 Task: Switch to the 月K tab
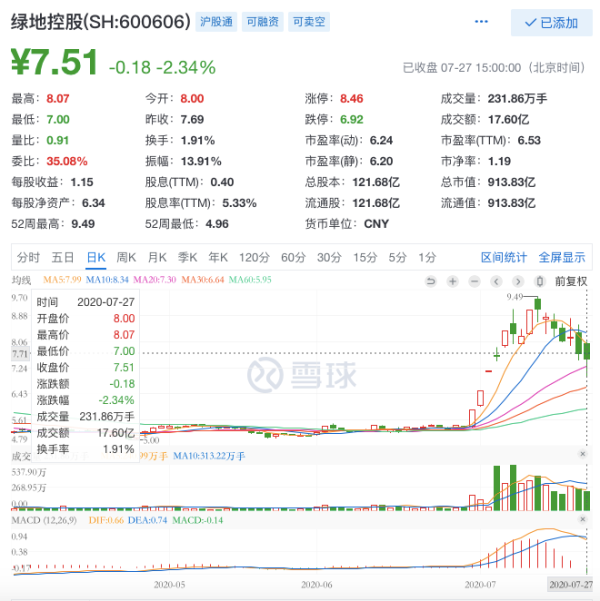point(157,258)
